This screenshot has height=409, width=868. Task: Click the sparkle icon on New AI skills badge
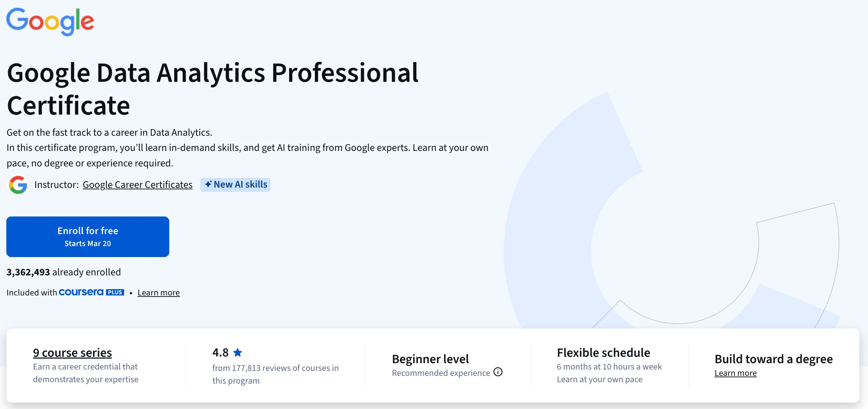pyautogui.click(x=208, y=184)
